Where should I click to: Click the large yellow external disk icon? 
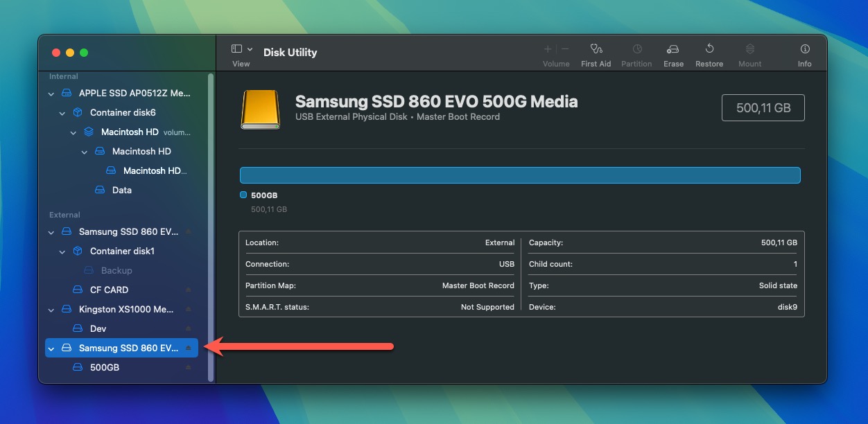[x=261, y=109]
